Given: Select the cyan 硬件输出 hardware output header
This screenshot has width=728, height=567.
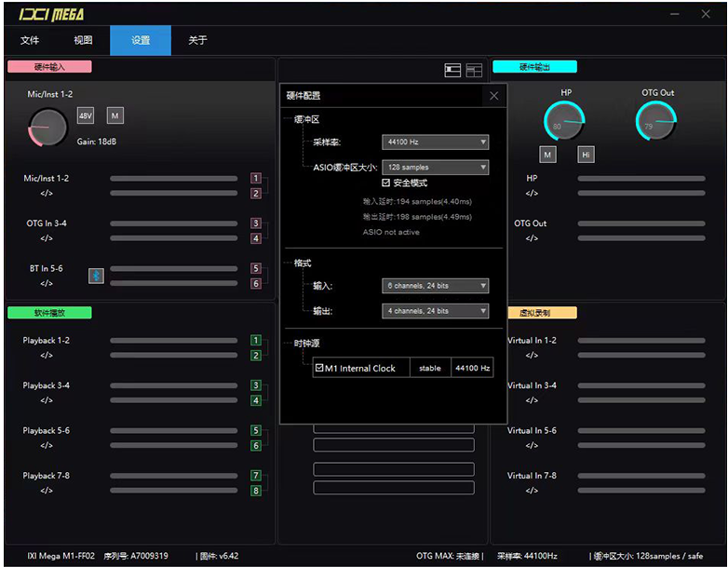Looking at the screenshot, I should click(x=535, y=67).
